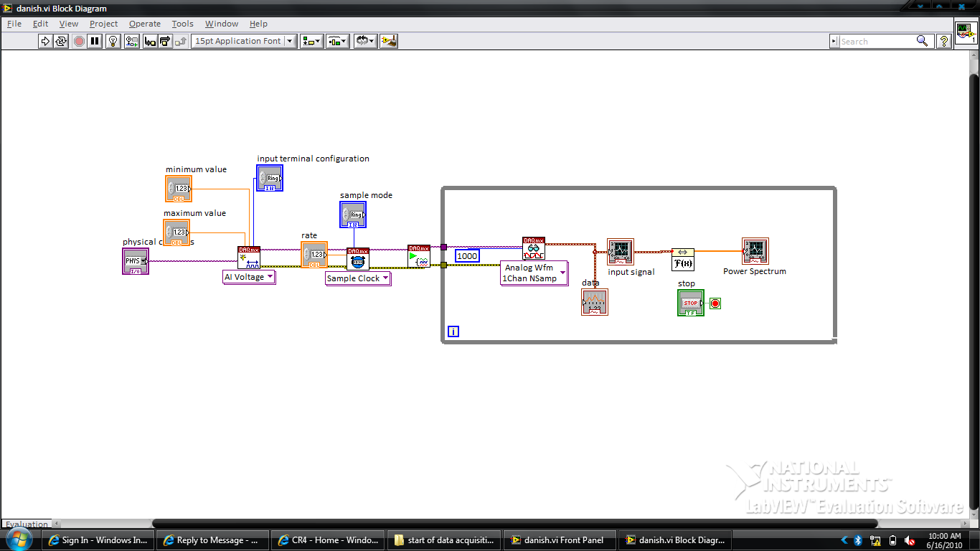980x551 pixels.
Task: Open the Operate menu
Action: click(145, 24)
